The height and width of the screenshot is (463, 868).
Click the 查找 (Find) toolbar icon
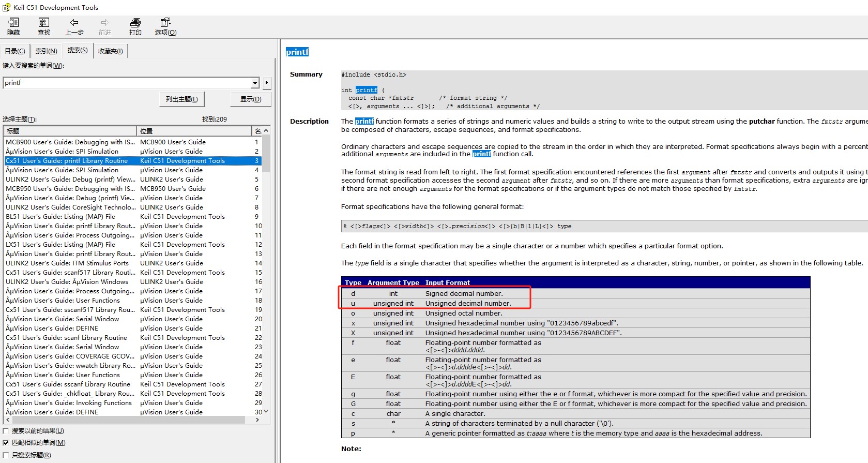(x=44, y=23)
